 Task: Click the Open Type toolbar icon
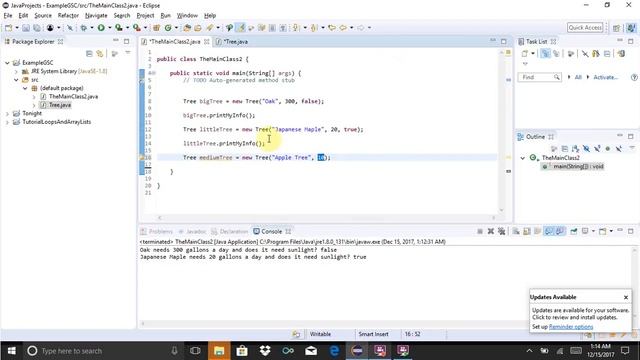pos(187,28)
